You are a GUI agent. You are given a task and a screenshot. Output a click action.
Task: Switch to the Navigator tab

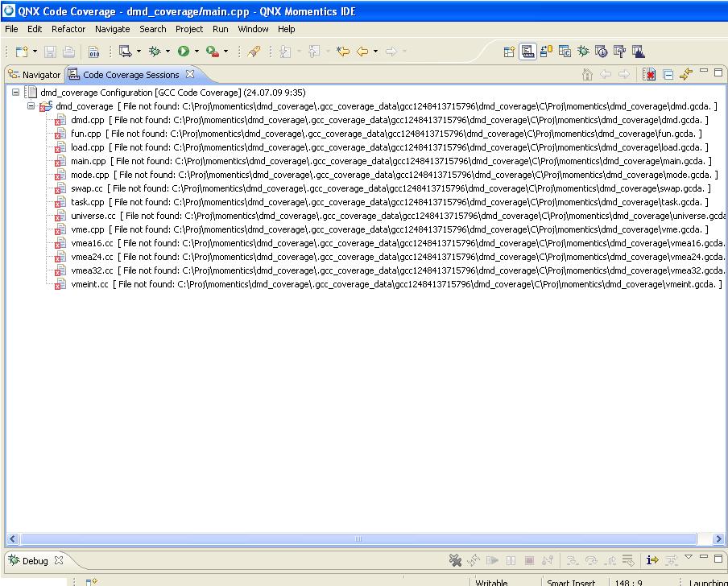point(35,75)
